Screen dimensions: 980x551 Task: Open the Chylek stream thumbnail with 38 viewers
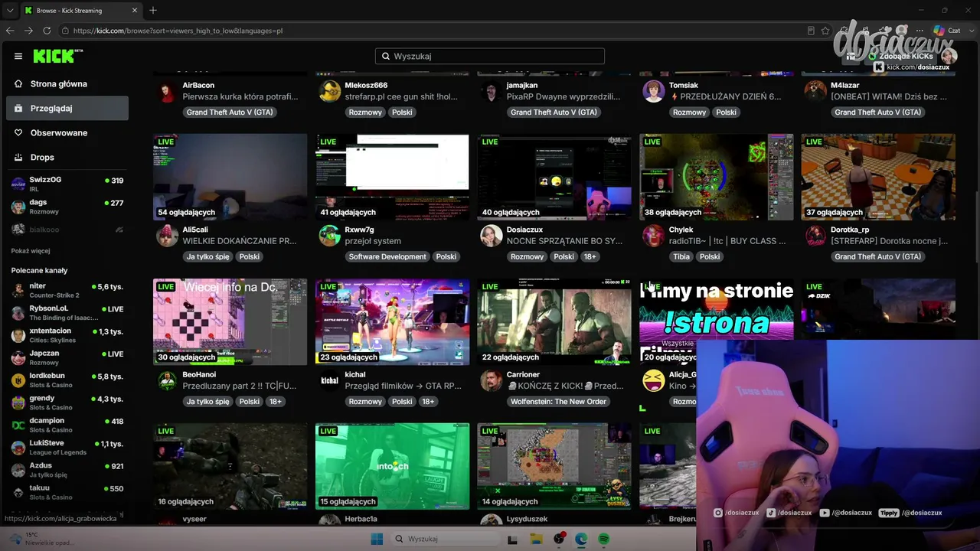[717, 178]
